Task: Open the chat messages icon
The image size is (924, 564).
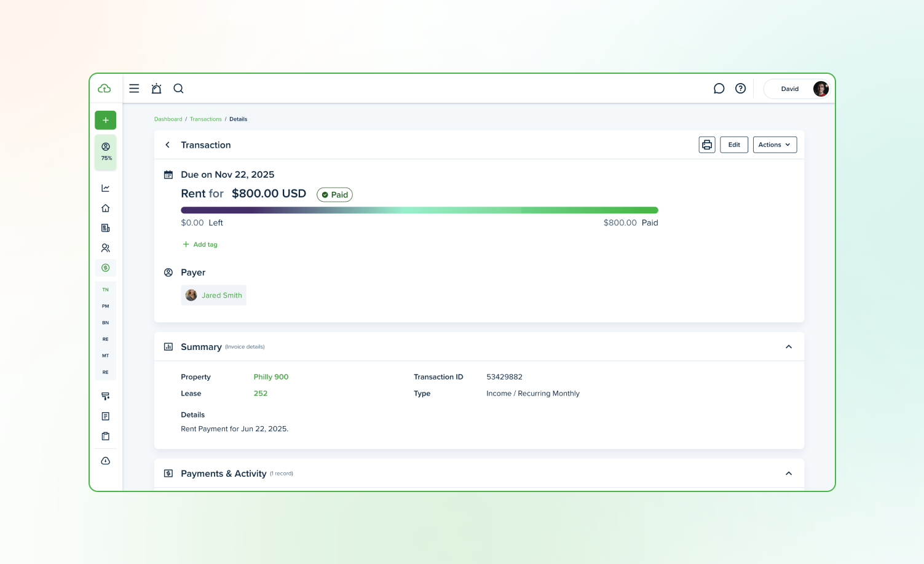Action: (x=719, y=89)
